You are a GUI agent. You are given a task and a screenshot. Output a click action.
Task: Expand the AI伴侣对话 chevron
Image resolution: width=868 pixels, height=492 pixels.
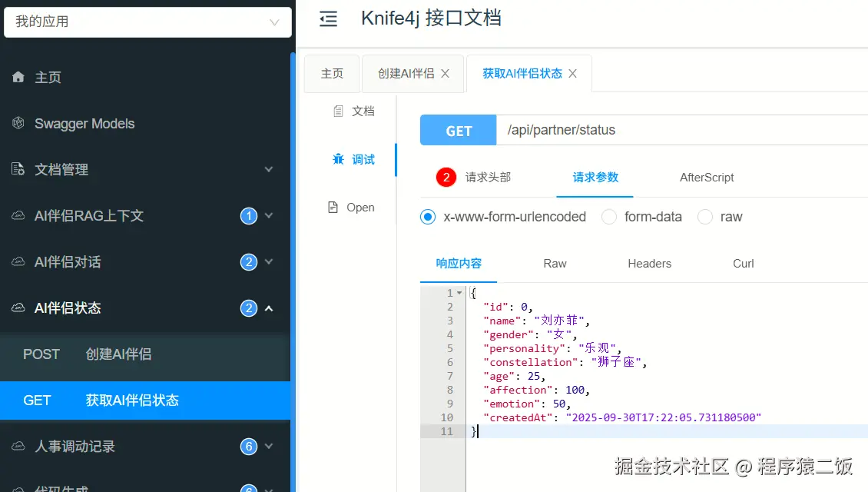click(269, 261)
